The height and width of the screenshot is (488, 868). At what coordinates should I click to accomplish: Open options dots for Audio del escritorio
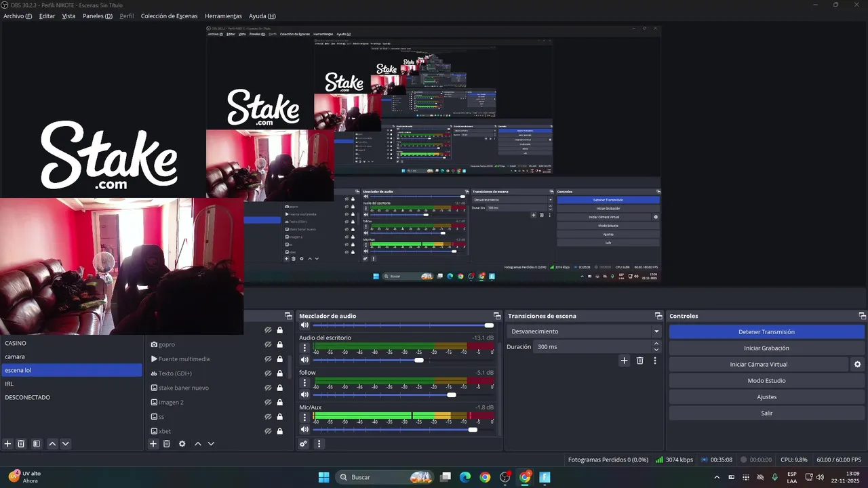pos(304,348)
